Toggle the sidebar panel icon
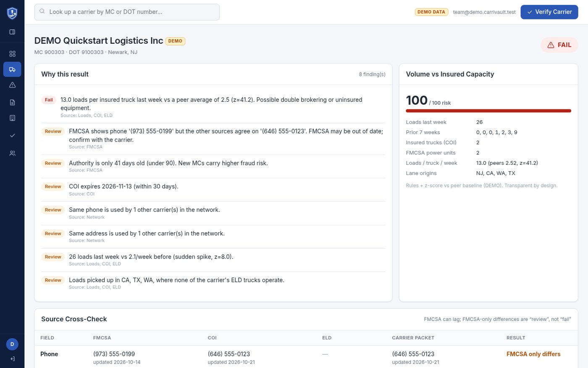 pos(12,32)
